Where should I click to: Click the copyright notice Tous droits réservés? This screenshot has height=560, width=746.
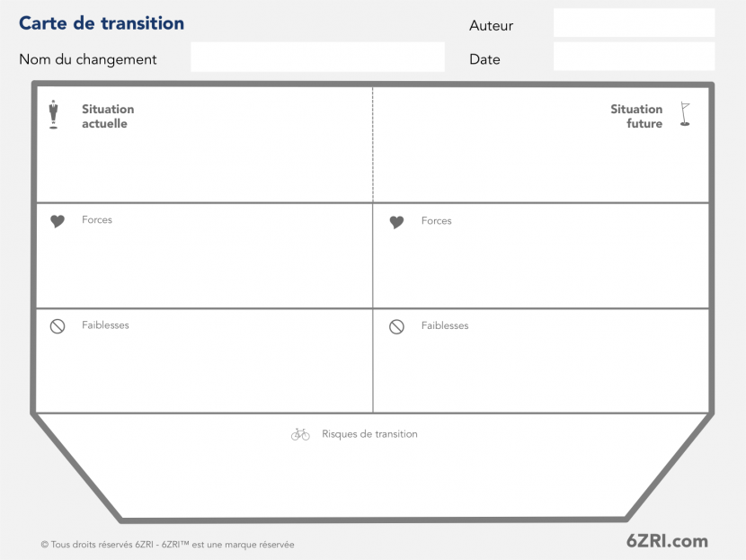click(x=167, y=545)
